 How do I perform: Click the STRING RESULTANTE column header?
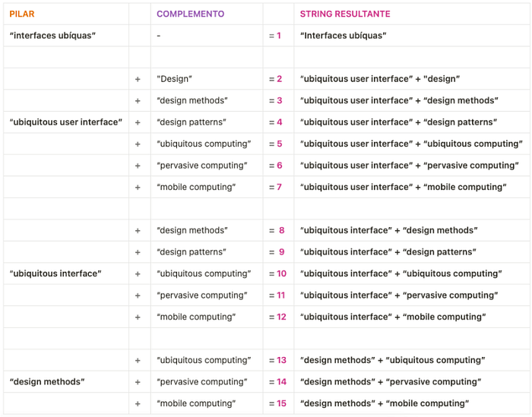(x=345, y=14)
